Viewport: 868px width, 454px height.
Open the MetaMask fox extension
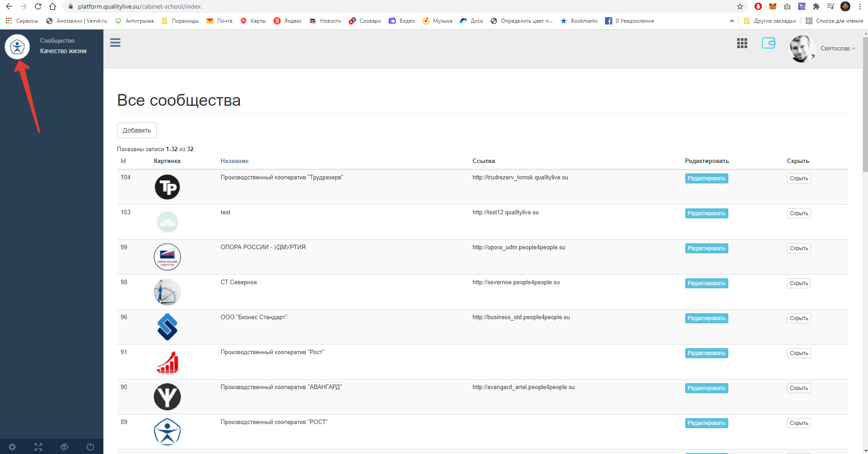tap(773, 6)
